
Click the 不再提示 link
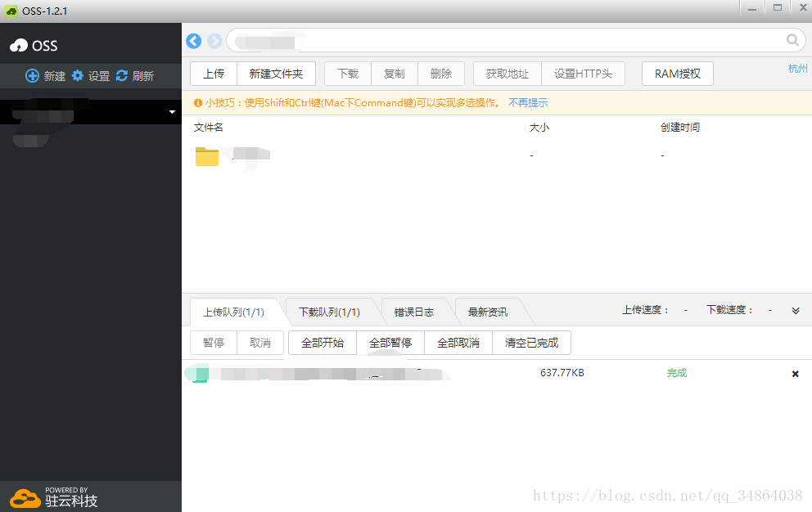528,102
